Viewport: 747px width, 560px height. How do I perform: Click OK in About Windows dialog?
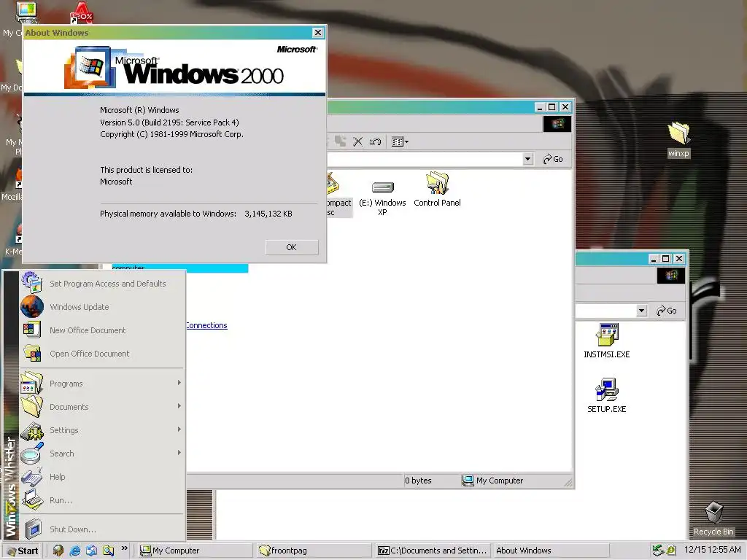[292, 247]
